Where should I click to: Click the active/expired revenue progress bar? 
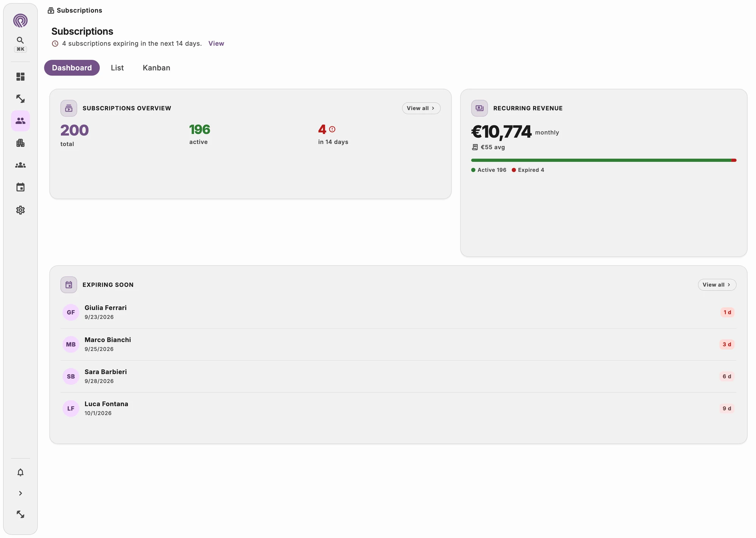tap(604, 160)
